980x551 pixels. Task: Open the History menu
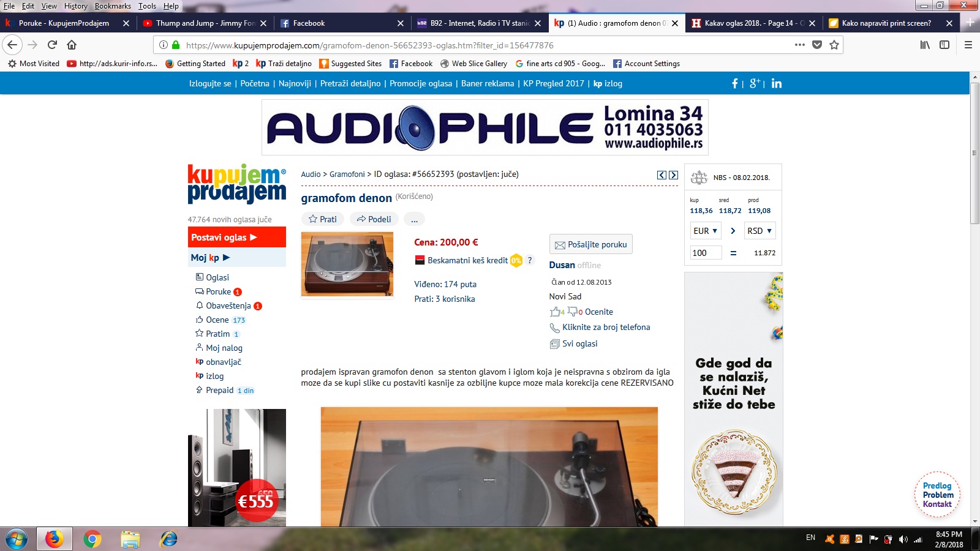click(x=76, y=6)
